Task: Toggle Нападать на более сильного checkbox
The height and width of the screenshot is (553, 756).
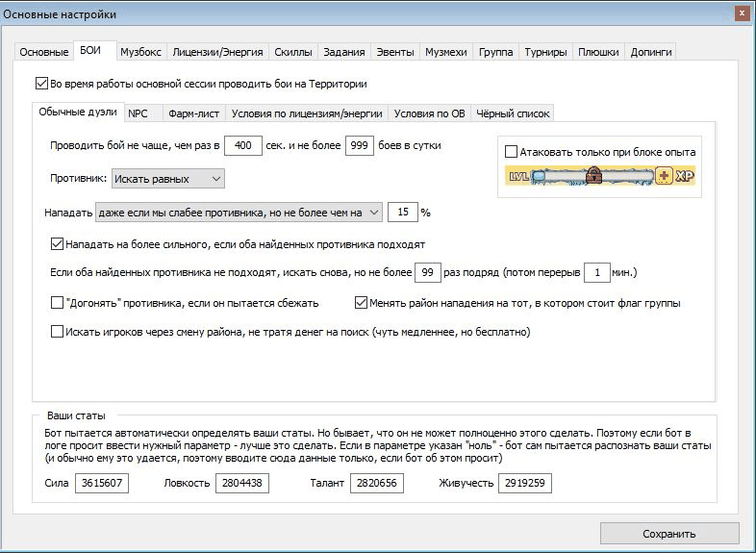Action: 57,244
